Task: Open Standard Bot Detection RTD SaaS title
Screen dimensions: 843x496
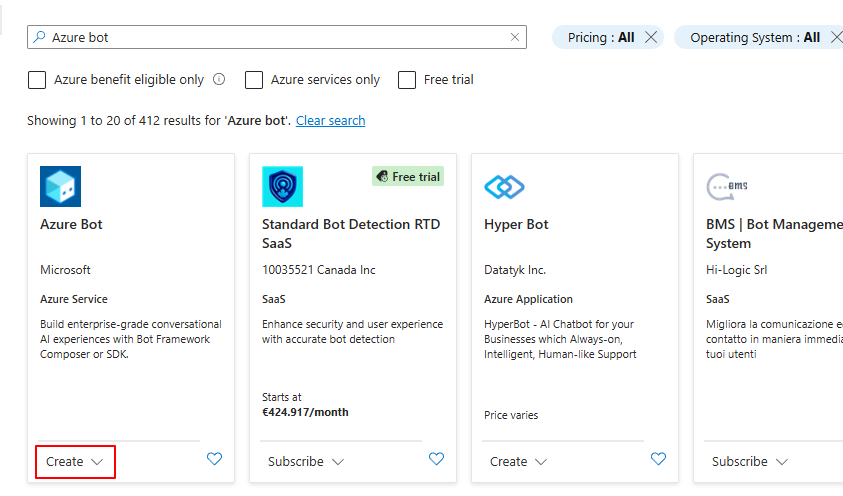Action: 351,234
